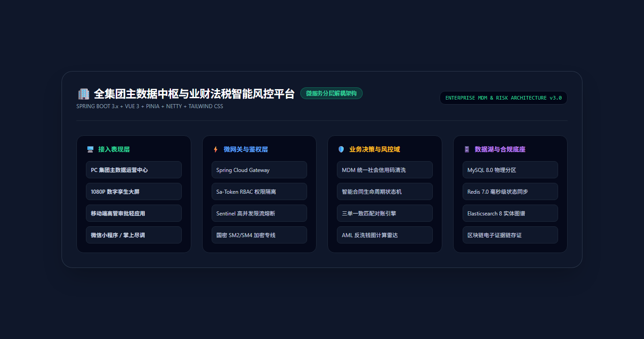This screenshot has width=644, height=339.
Task: Click the 接入表现层 column heading
Action: 114,149
